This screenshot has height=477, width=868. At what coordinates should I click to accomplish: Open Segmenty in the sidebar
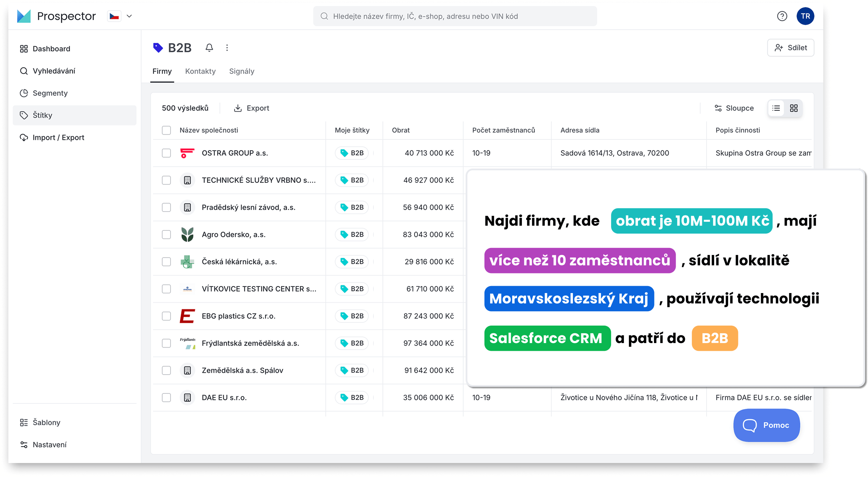pos(74,93)
